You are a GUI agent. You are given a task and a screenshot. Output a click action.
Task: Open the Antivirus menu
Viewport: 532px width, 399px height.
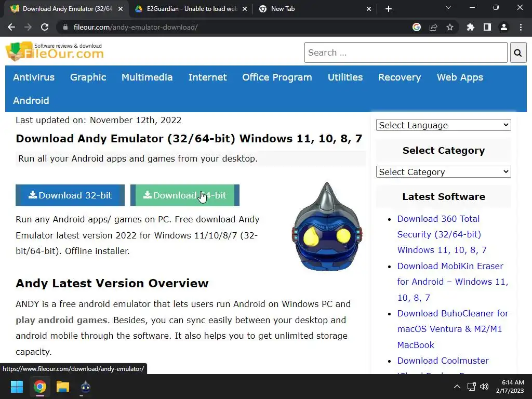tap(34, 77)
